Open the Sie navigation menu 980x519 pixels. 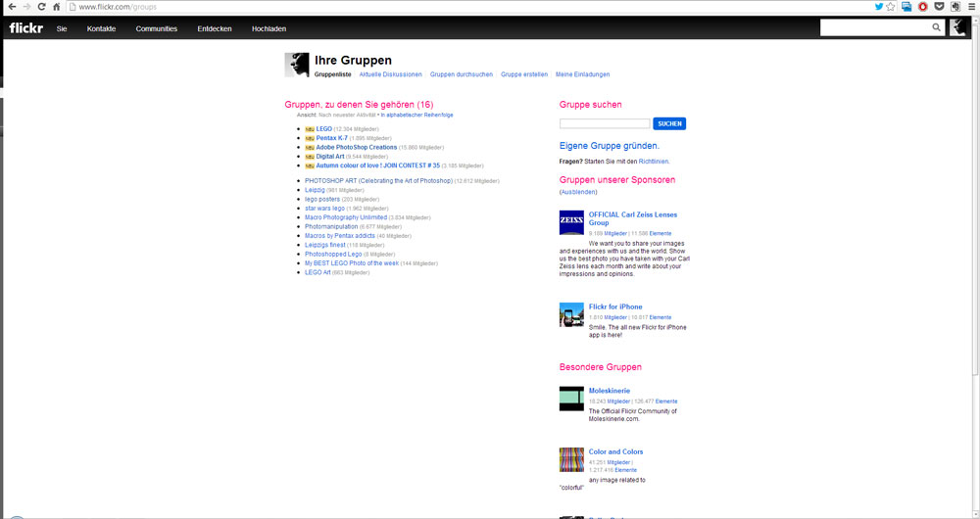(x=62, y=29)
